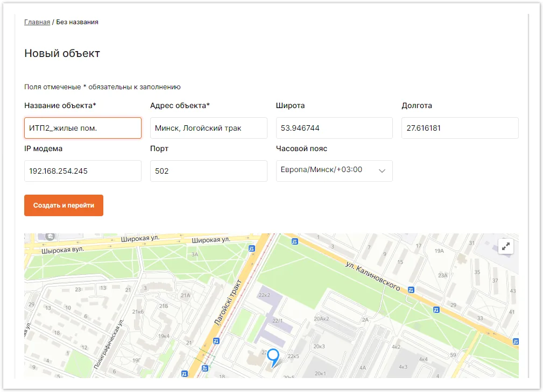Click building 23А on the map

(442, 275)
